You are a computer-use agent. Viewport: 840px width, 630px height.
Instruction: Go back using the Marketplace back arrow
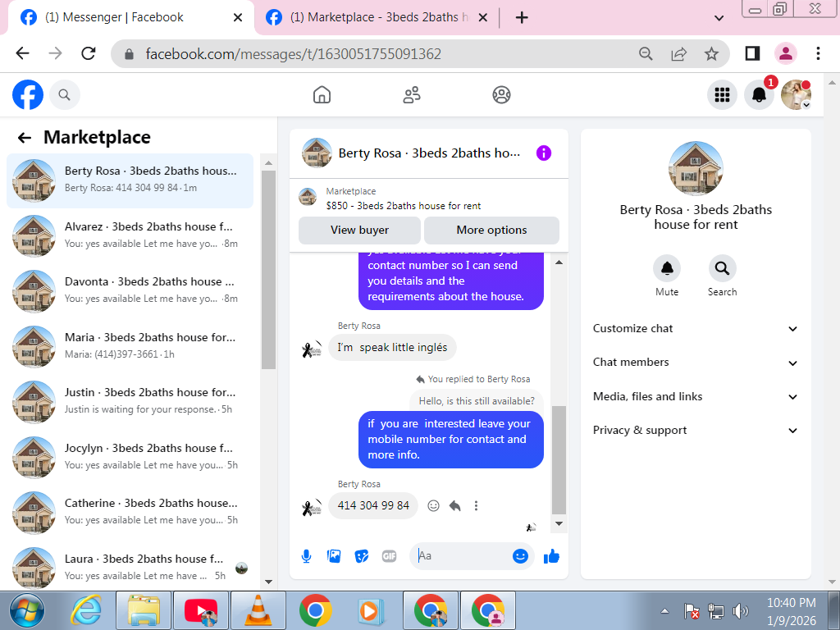click(25, 138)
